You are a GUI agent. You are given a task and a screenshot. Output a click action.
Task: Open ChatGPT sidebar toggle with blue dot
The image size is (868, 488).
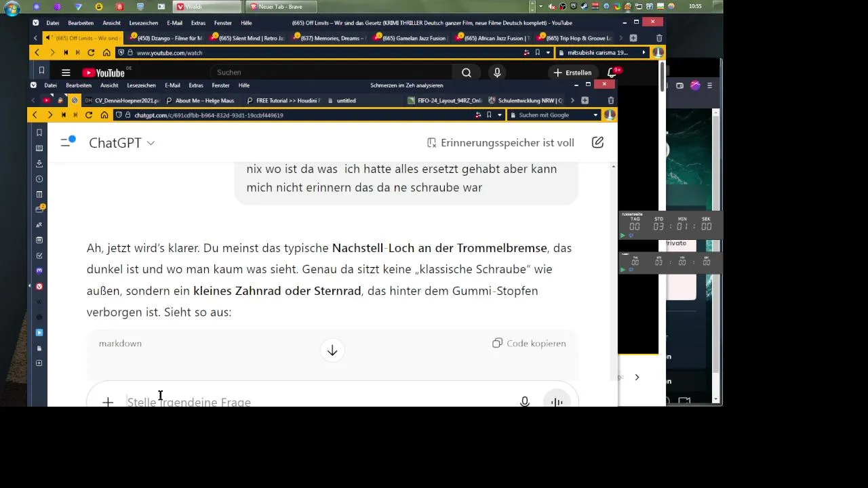(67, 142)
